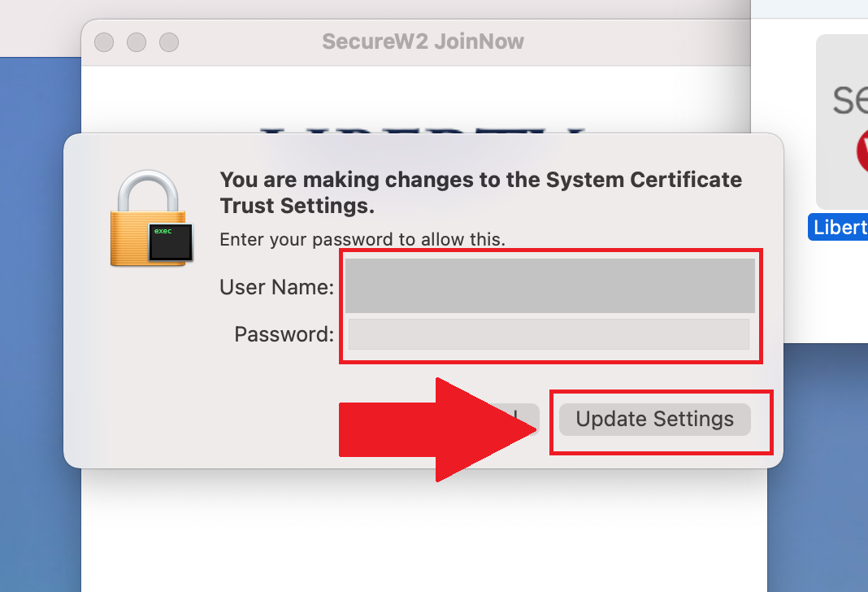This screenshot has width=868, height=592.
Task: Click the Update Settings button
Action: coord(654,420)
